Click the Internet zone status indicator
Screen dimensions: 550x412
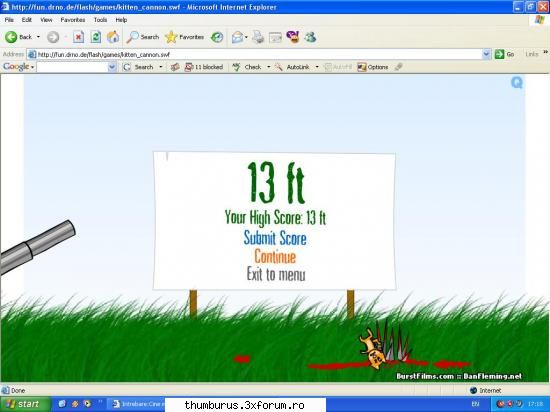click(486, 390)
